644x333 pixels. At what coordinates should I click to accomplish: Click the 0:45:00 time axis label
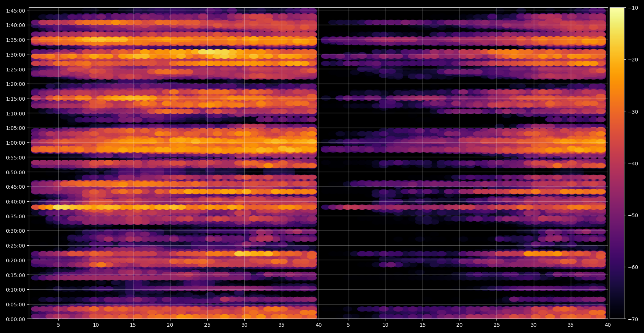pos(16,187)
